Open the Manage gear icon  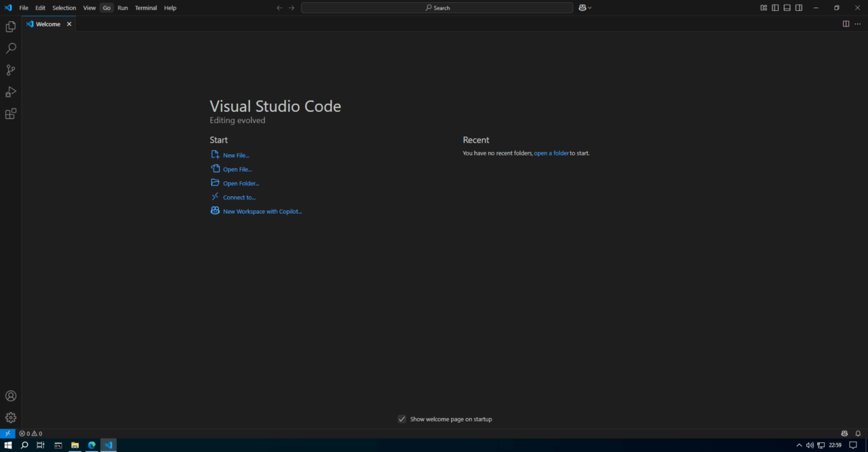tap(10, 417)
